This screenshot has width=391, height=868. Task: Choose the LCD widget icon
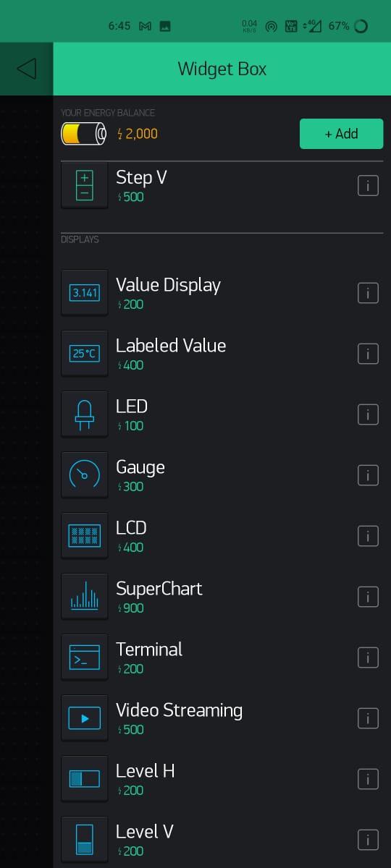tap(85, 536)
